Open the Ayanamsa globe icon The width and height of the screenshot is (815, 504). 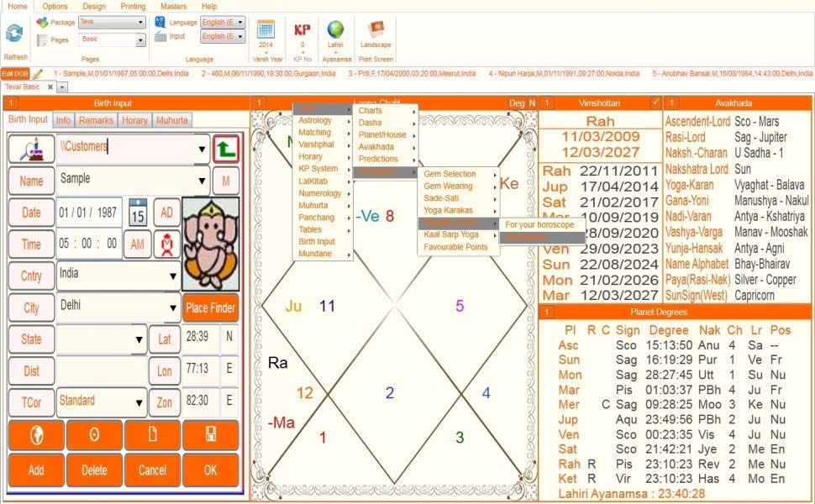click(x=335, y=29)
